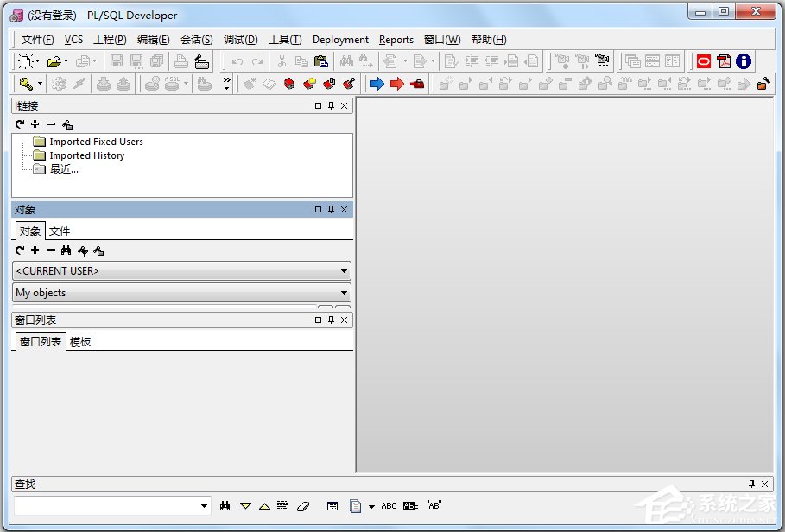Open the 工具 menu

(x=285, y=39)
